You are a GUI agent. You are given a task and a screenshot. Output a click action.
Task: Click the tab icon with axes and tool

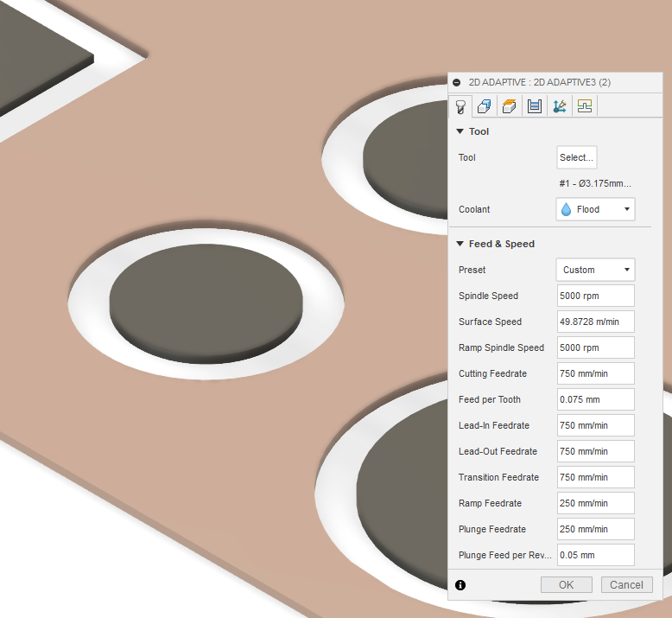click(x=560, y=106)
